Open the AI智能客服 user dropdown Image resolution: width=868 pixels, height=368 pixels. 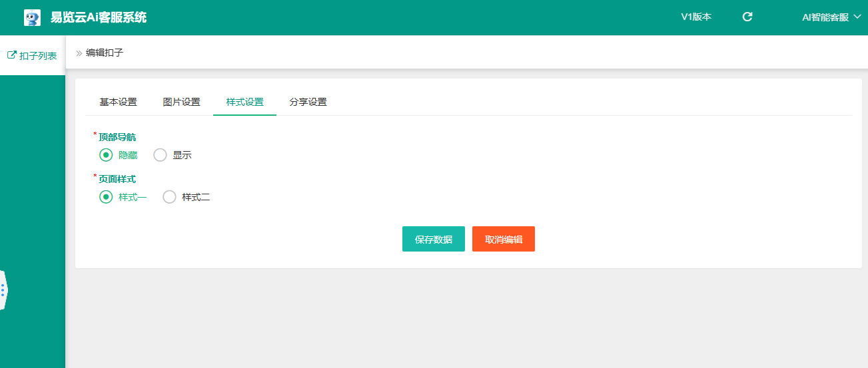pos(831,17)
